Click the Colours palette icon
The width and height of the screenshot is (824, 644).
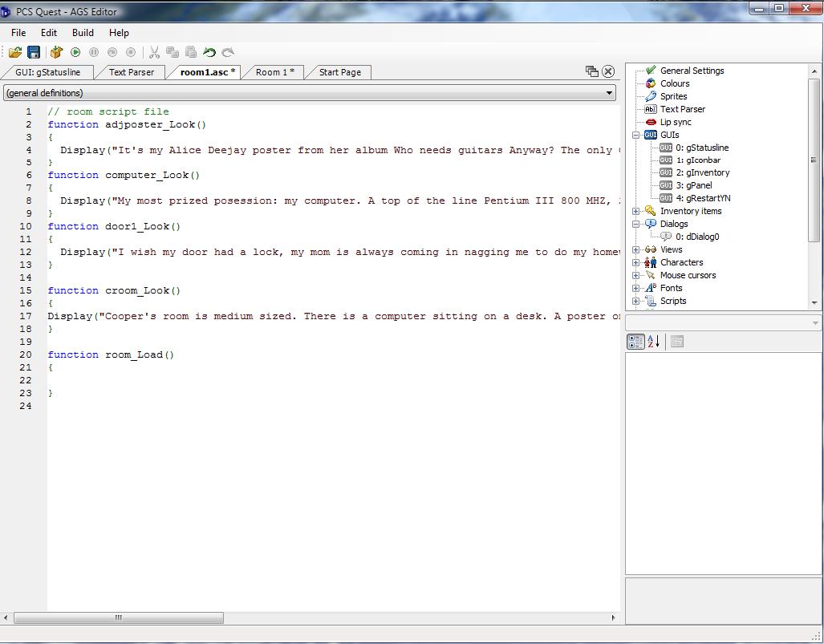pyautogui.click(x=651, y=83)
